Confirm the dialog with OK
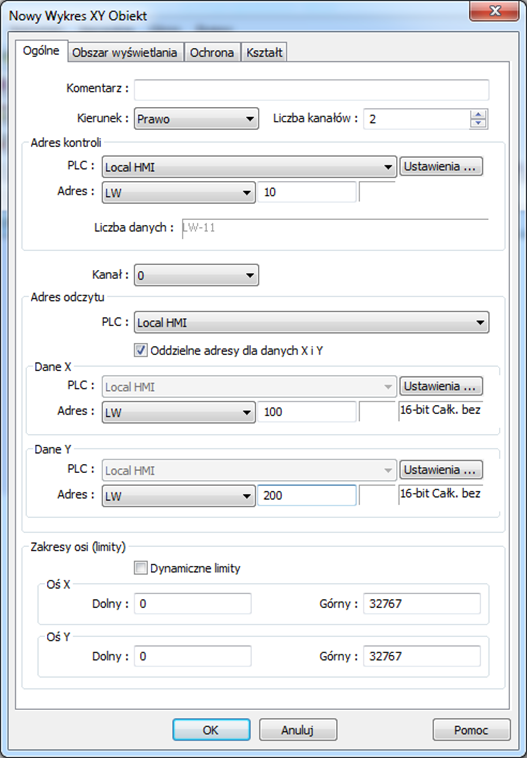527x758 pixels. pyautogui.click(x=211, y=730)
